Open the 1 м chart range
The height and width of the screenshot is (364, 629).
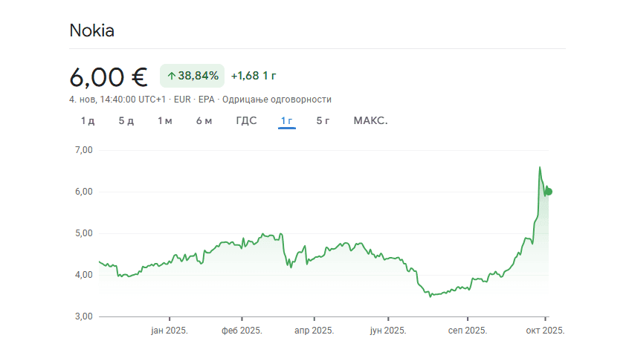(x=164, y=121)
